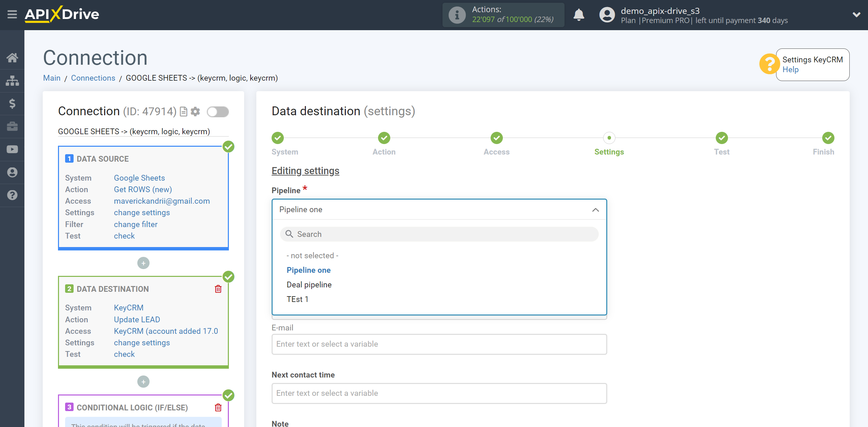Open the billing dollar sidebar icon

click(12, 103)
